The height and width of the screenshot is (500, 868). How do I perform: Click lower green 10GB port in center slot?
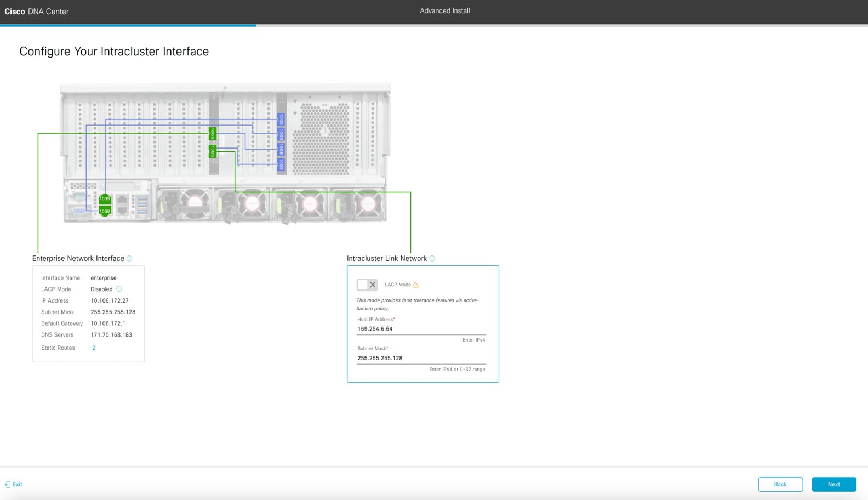213,151
